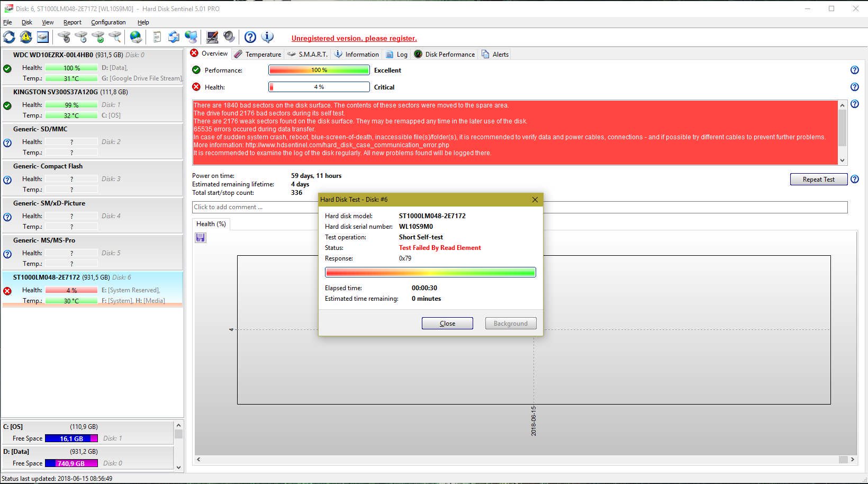The width and height of the screenshot is (868, 484).
Task: Click the refresh disk status toolbar icon
Action: coord(9,37)
